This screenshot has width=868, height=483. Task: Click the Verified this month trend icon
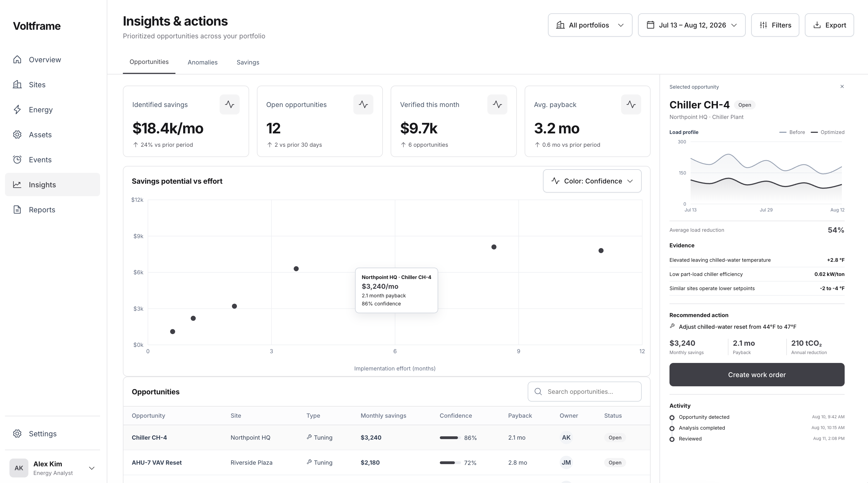(497, 104)
